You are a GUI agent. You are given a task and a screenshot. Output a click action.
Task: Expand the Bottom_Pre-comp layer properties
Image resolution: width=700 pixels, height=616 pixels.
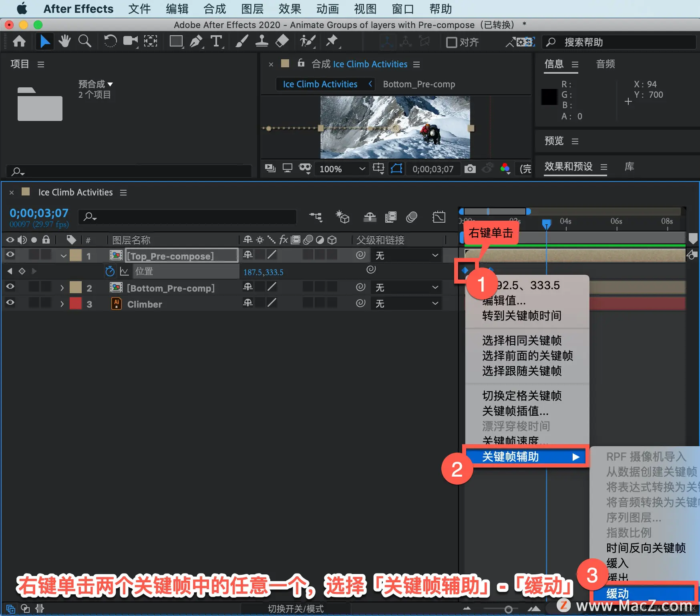tap(62, 288)
